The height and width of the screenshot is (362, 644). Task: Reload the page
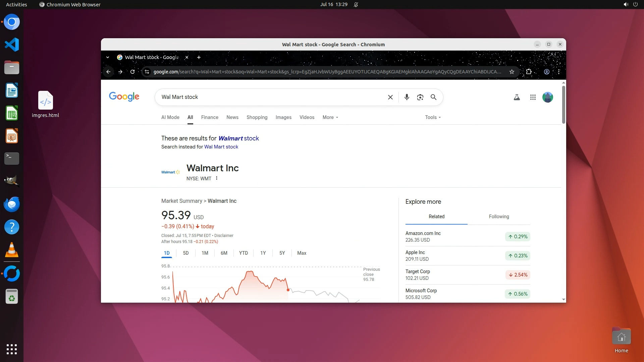click(132, 72)
